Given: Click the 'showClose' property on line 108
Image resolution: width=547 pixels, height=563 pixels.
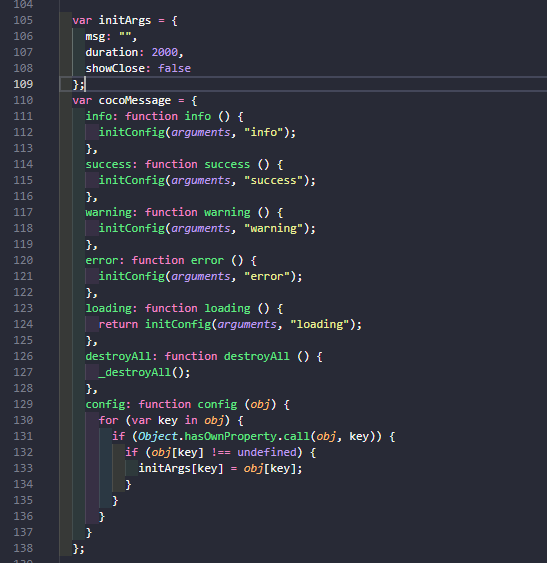Looking at the screenshot, I should click(115, 68).
